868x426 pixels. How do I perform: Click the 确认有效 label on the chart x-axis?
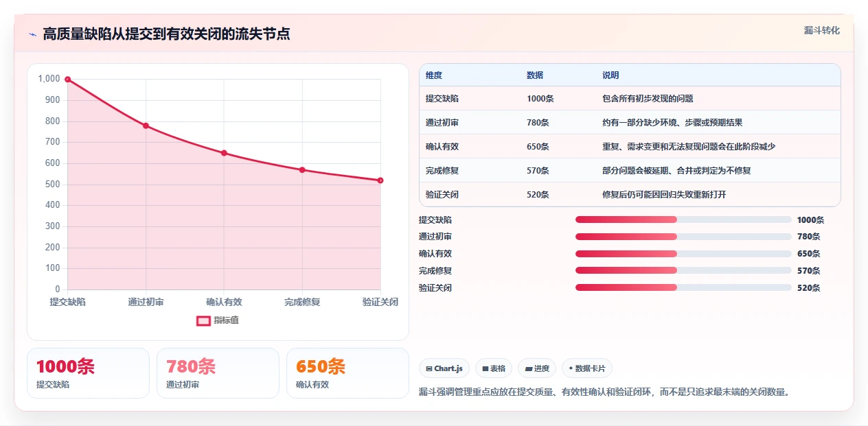(224, 302)
